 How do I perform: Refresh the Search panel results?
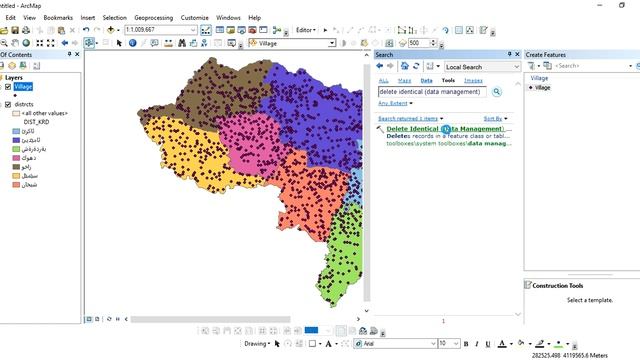point(416,66)
